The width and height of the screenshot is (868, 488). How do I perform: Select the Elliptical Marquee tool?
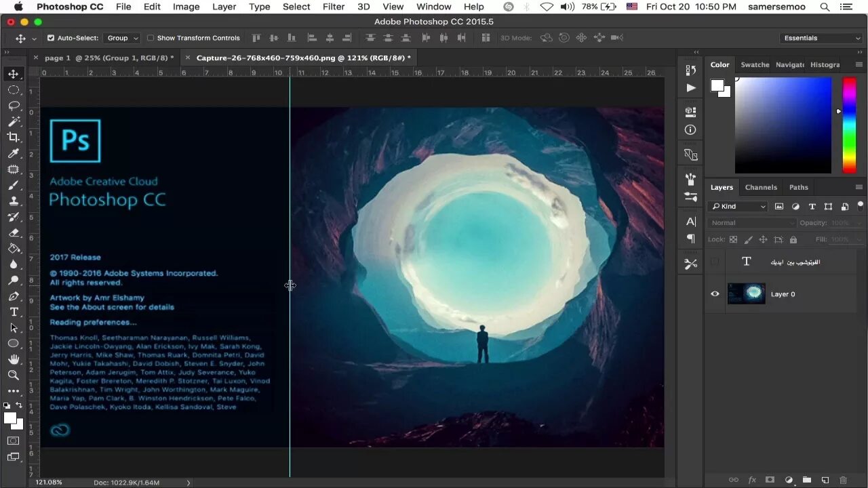[x=14, y=89]
